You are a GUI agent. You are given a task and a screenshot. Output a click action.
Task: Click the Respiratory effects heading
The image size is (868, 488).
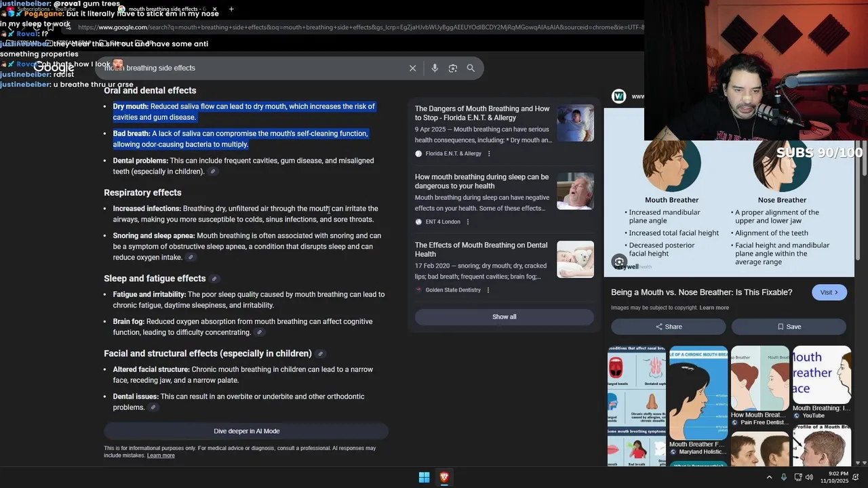[142, 192]
